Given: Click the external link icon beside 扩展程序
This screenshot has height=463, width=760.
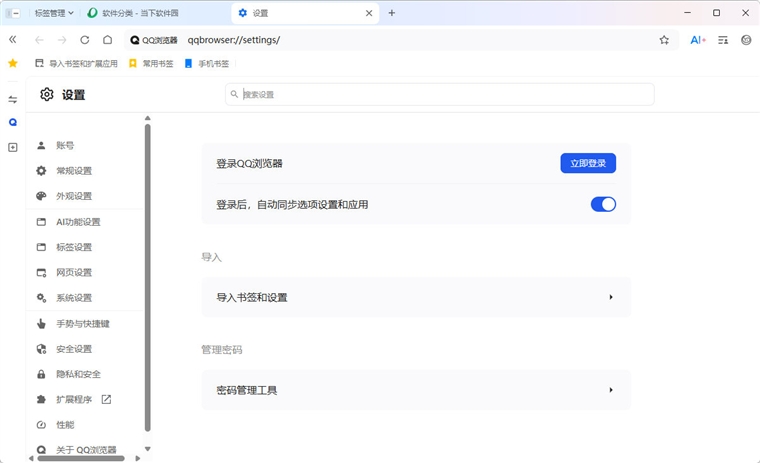Looking at the screenshot, I should [106, 399].
